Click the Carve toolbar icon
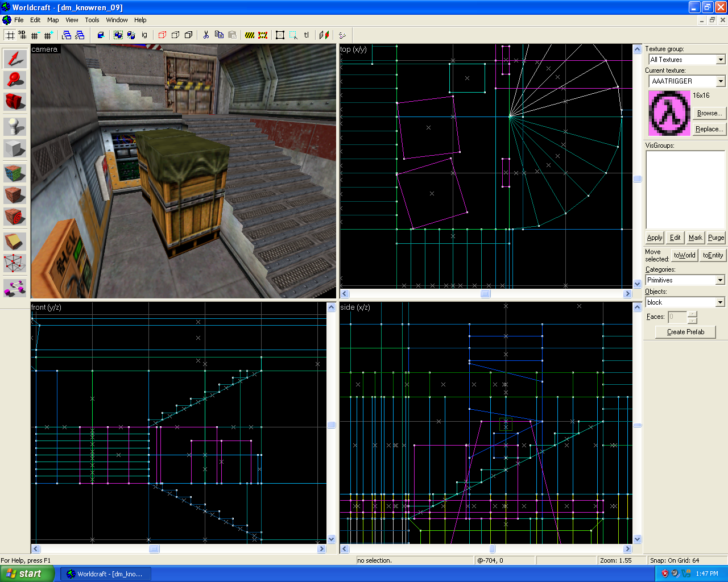This screenshot has width=728, height=582. point(101,35)
